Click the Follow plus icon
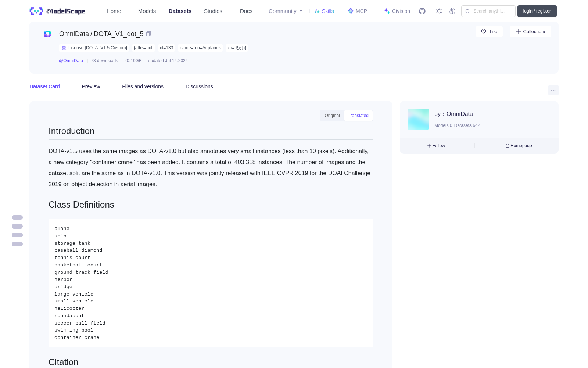588x368 pixels. pos(429,146)
